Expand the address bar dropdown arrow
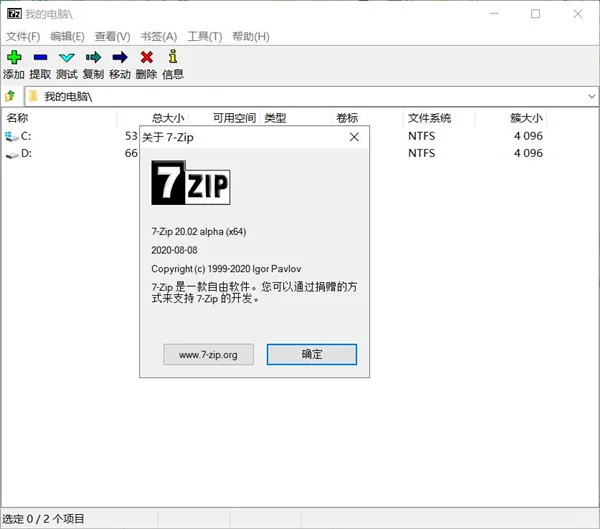The height and width of the screenshot is (529, 600). click(592, 96)
